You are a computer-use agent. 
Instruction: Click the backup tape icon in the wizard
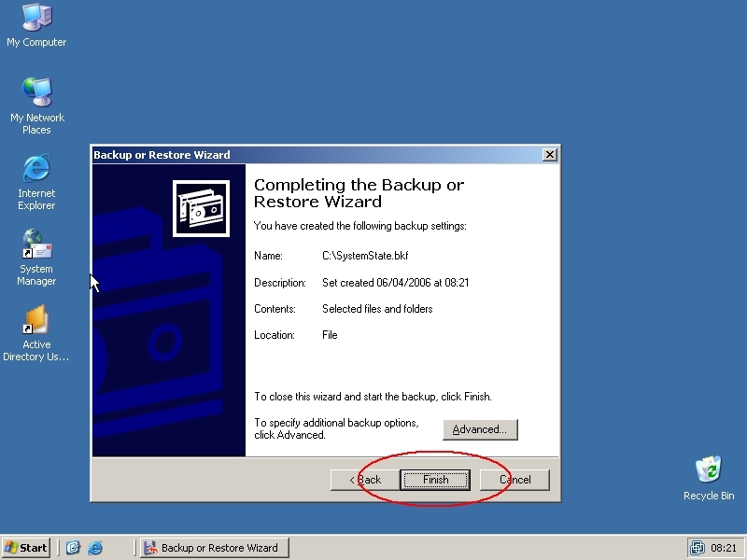tap(201, 208)
